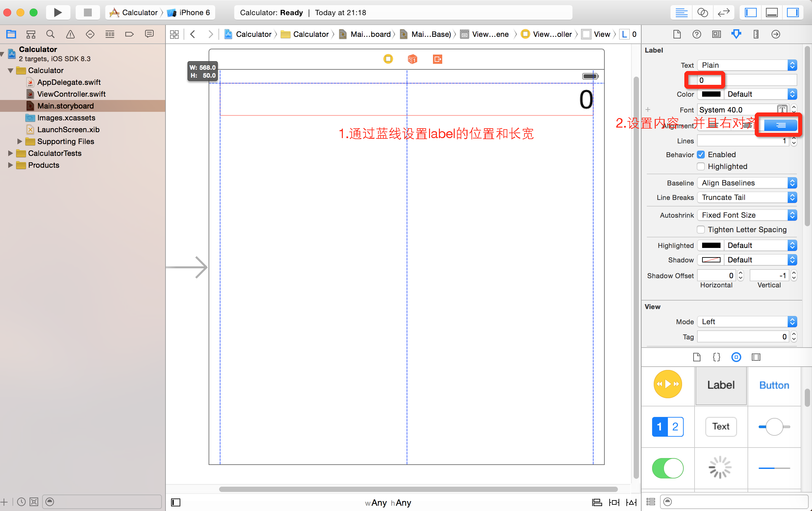Open the Autoshrink Fixed Font Size dropdown
The height and width of the screenshot is (511, 812).
click(x=747, y=215)
